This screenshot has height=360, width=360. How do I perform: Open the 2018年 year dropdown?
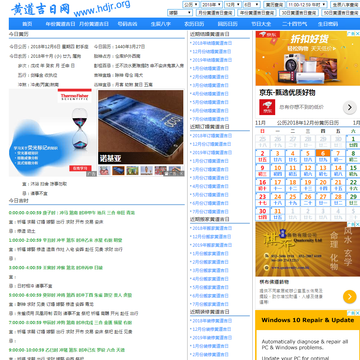click(x=211, y=5)
